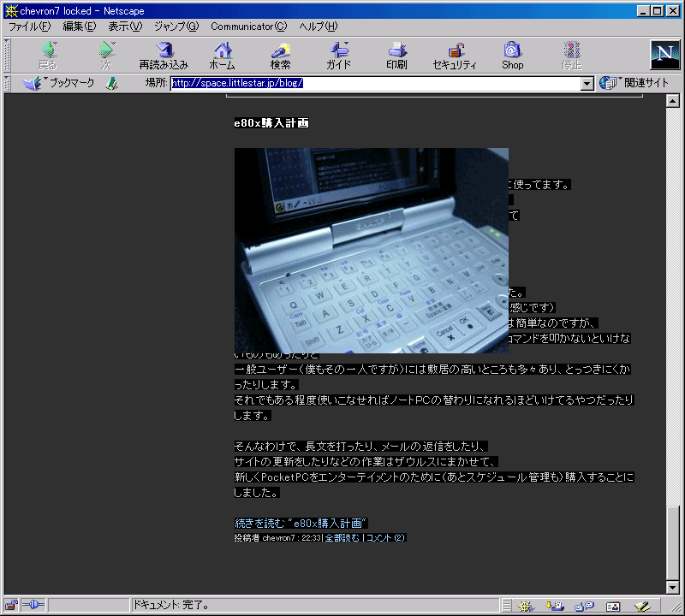Screen dimensions: 685x616
Task: Click the URL location field
Action: [x=376, y=83]
